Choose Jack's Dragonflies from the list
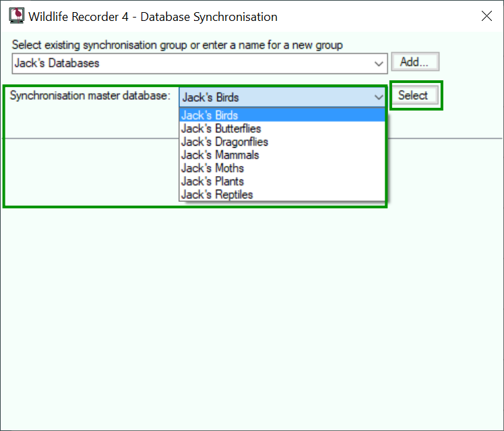Screen dimensions: 504x431 point(282,142)
